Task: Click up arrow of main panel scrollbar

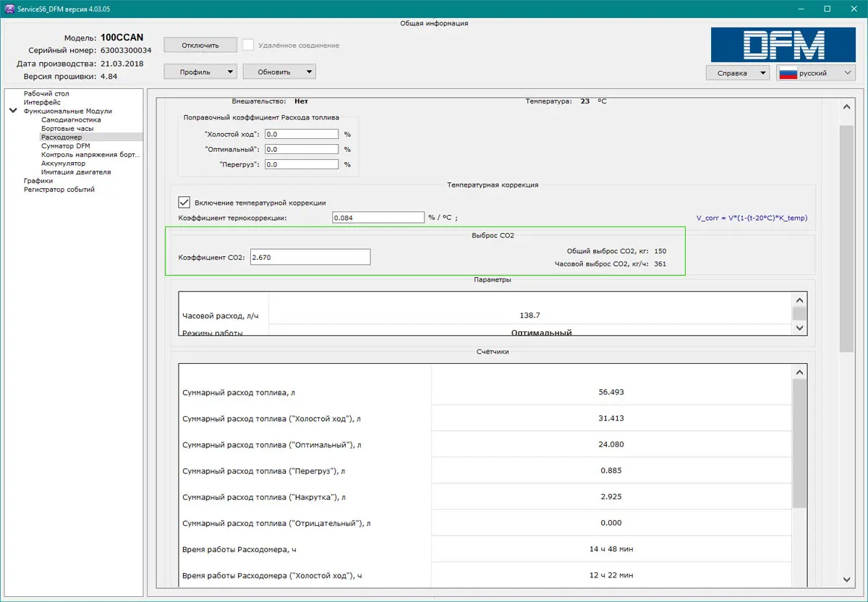Action: click(846, 106)
